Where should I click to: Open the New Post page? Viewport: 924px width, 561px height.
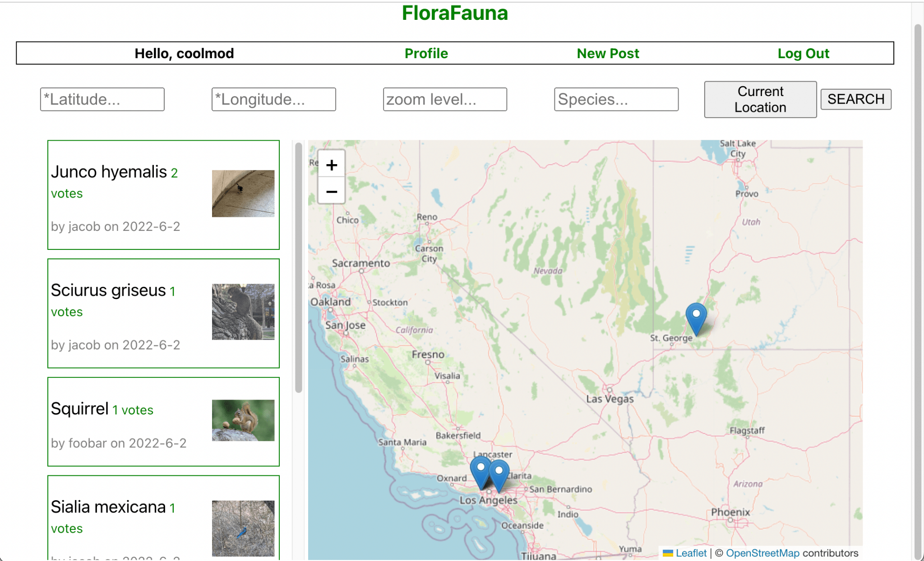click(608, 53)
